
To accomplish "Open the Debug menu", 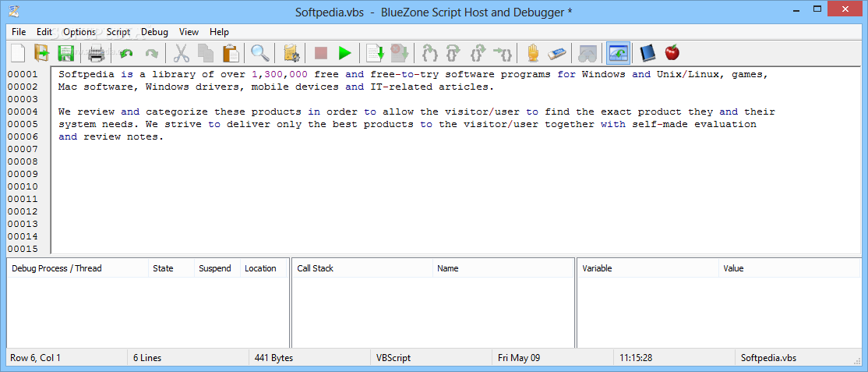I will click(154, 32).
